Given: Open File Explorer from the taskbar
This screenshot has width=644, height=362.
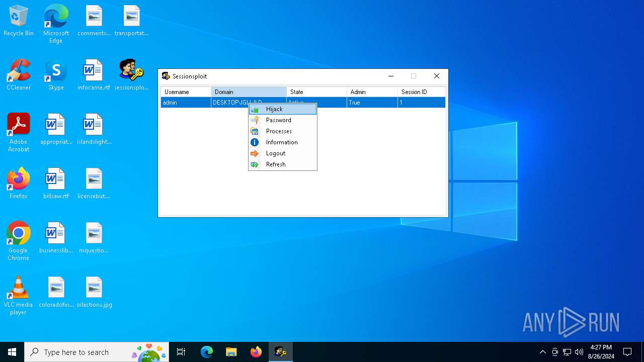Looking at the screenshot, I should (x=231, y=352).
